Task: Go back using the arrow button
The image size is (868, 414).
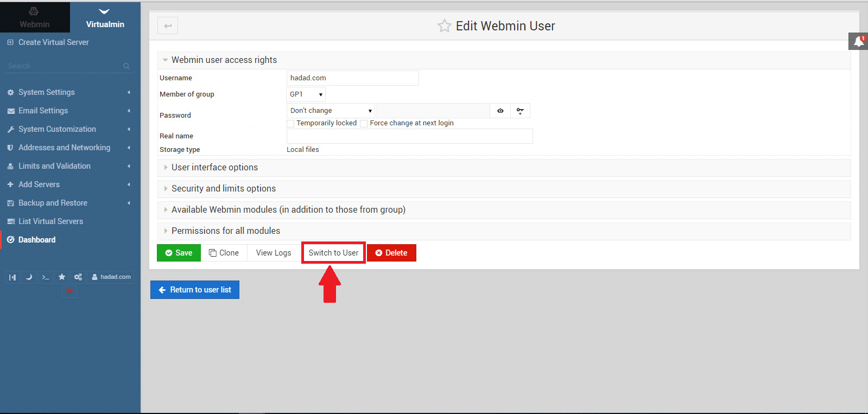Action: (168, 26)
